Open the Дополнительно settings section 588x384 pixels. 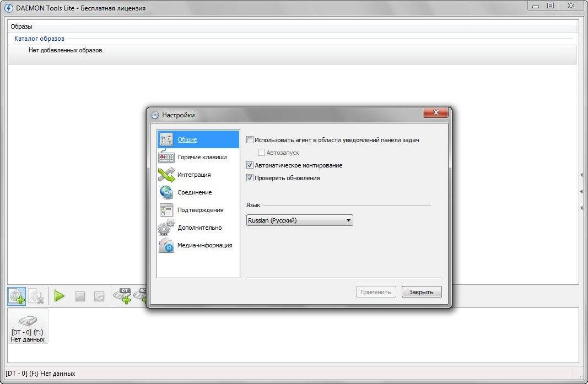point(198,227)
